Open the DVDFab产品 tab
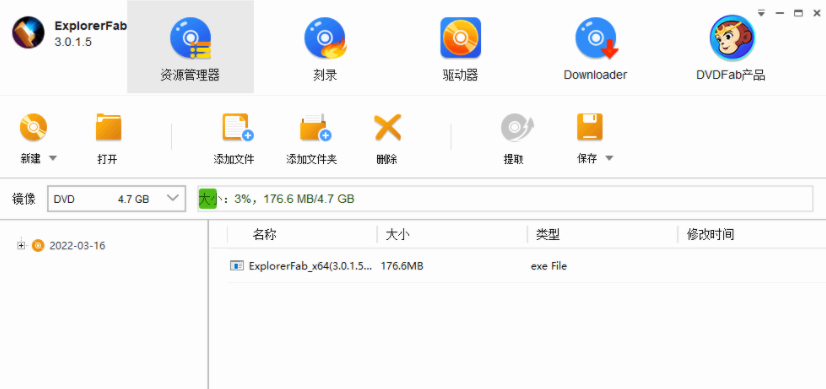The width and height of the screenshot is (826, 389). coord(731,47)
